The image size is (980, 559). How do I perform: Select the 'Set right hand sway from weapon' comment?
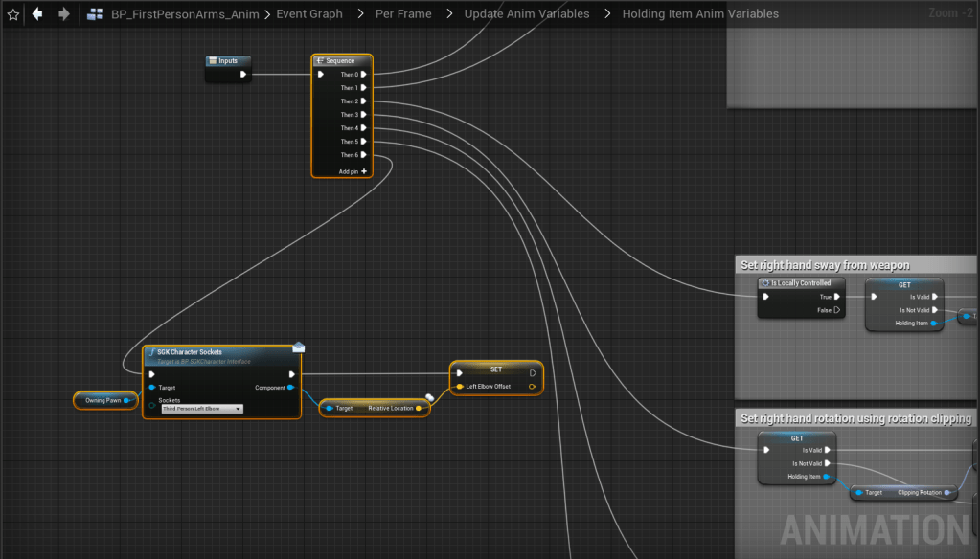[x=825, y=264]
